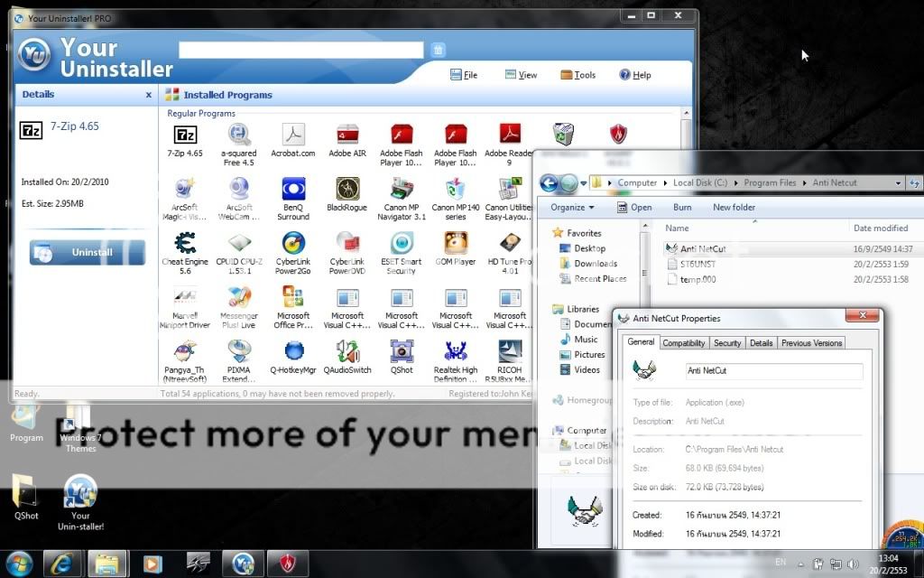Click the Windows Start button
Viewport: 924px width, 578px height.
pyautogui.click(x=20, y=564)
